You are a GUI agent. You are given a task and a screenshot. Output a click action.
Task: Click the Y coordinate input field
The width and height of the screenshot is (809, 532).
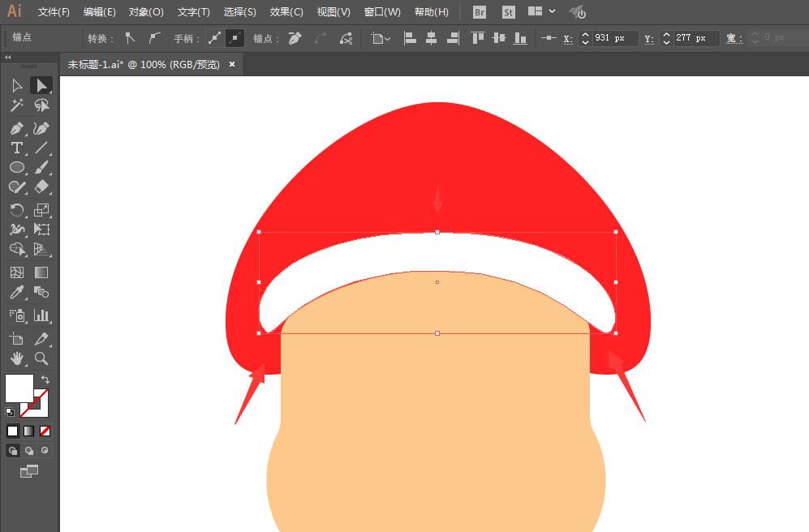[695, 38]
